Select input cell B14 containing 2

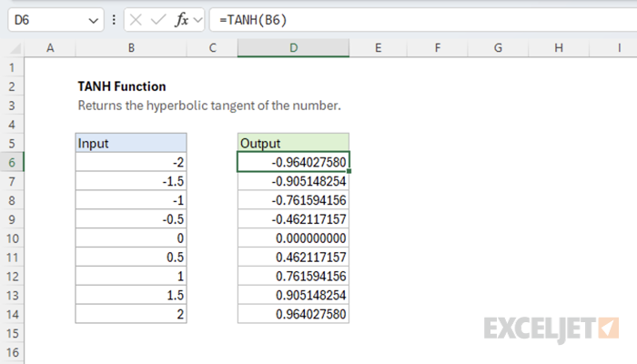pyautogui.click(x=131, y=315)
